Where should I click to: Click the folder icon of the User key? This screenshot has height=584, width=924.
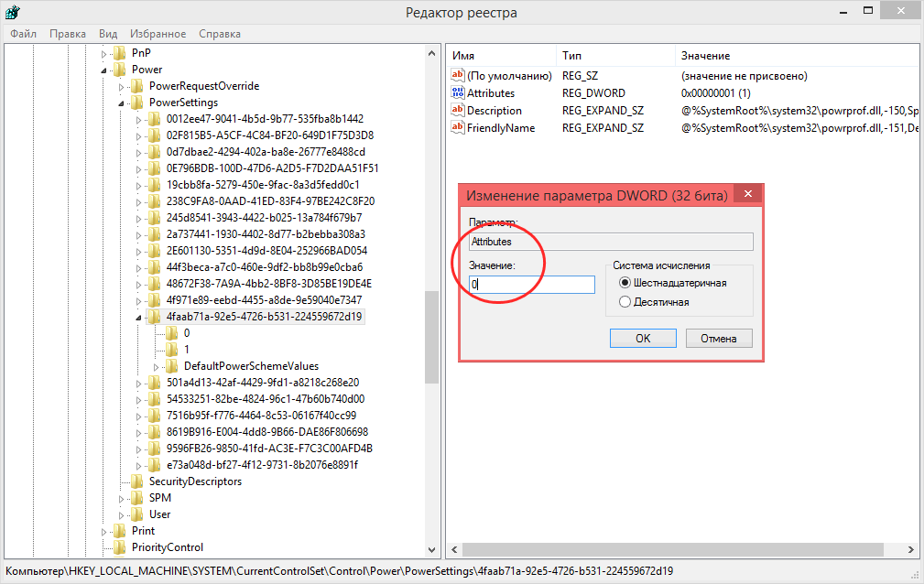137,514
